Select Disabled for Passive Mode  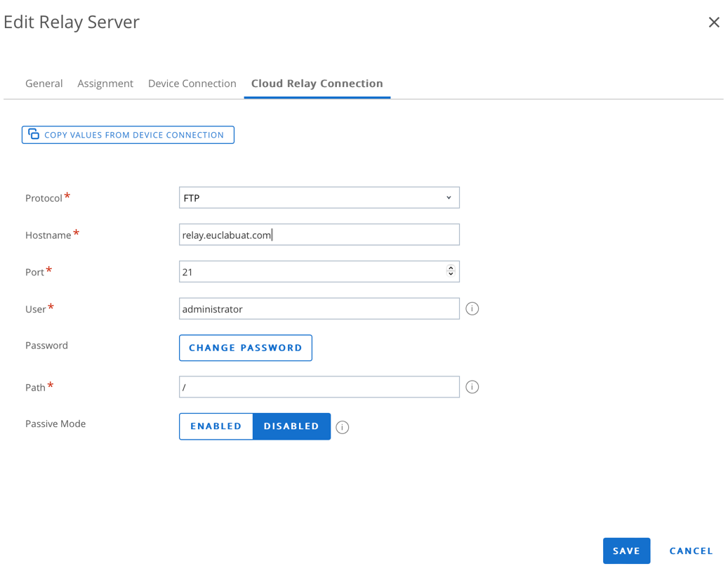click(x=291, y=426)
